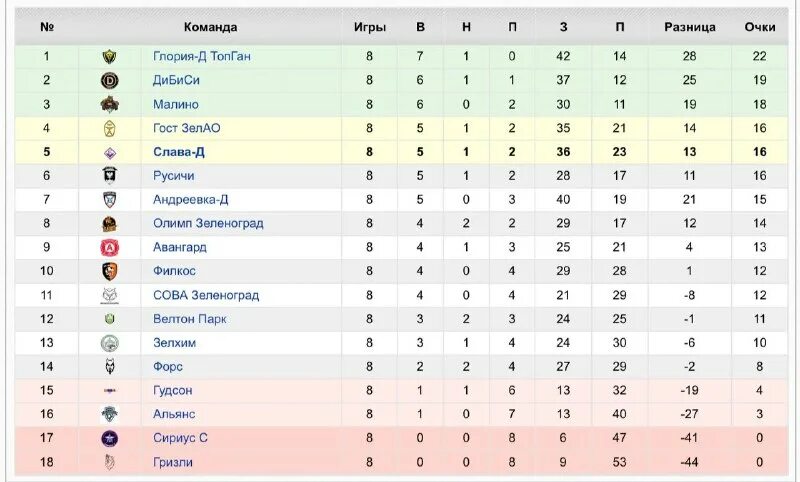Click the Разница column header
This screenshot has height=482, width=800.
pos(690,27)
